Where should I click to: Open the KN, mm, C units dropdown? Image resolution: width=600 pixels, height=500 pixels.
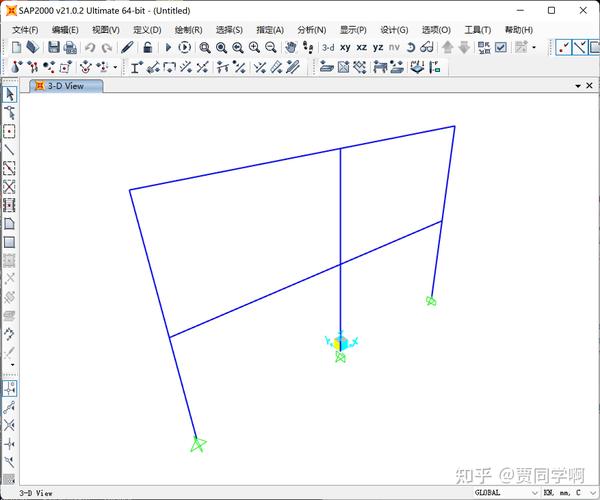570,492
